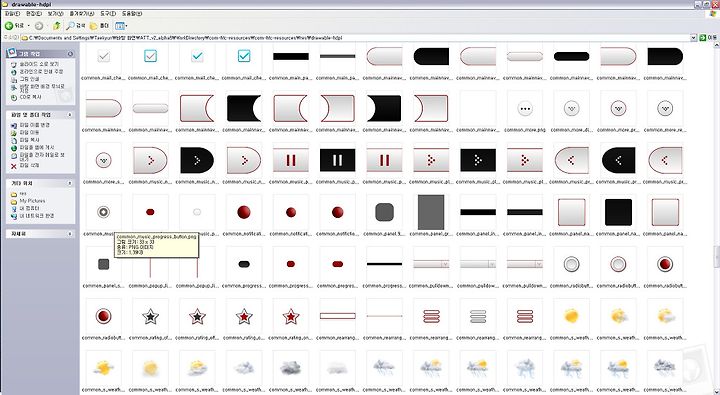Select the black dotted play triangle thumbnail
Screen dimensions: 720x395
(x=478, y=160)
